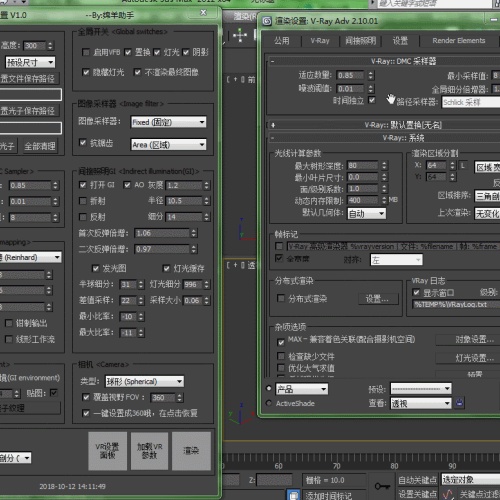Select the ActiveShade radio button
The image size is (500, 500).
point(269,403)
